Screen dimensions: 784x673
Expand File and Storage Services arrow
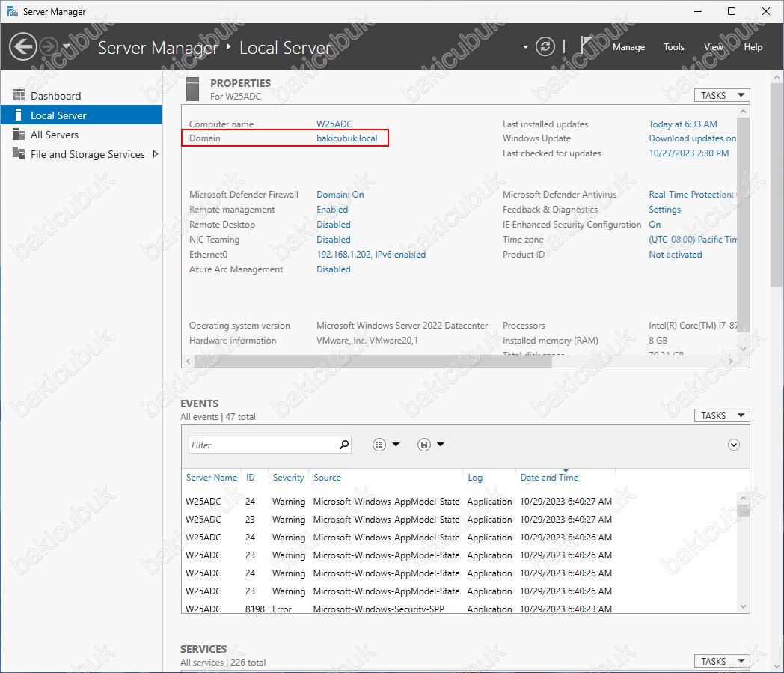coord(156,154)
